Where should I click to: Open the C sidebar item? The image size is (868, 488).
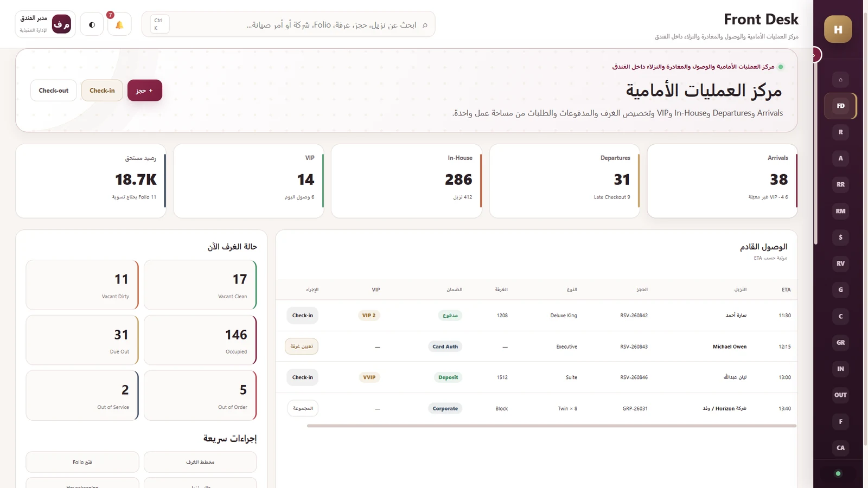[x=840, y=316]
